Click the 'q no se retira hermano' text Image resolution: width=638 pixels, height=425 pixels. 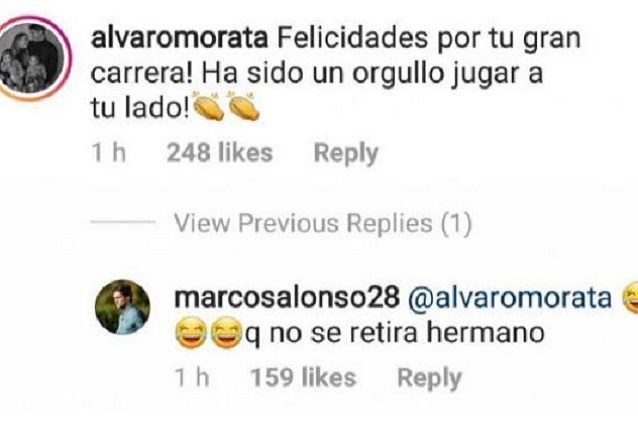pyautogui.click(x=395, y=334)
